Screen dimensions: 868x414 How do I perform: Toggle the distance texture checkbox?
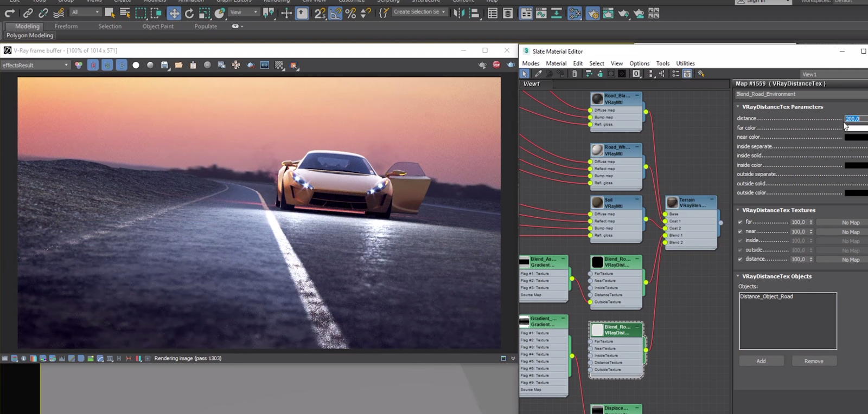pos(740,259)
